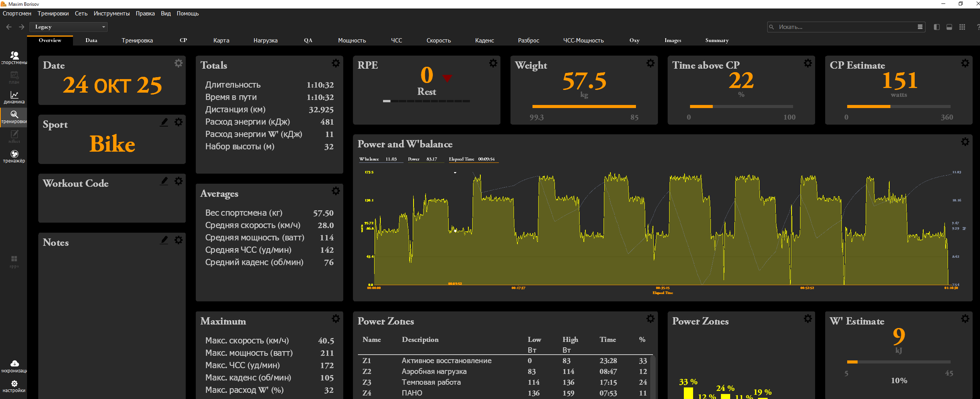Edit Sport field with pencil icon

(164, 122)
